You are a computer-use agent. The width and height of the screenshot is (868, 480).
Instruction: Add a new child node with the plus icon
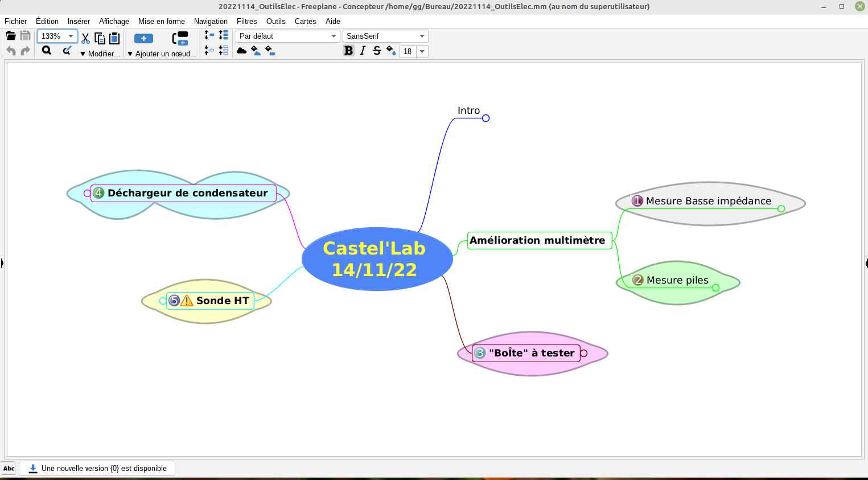tap(143, 38)
